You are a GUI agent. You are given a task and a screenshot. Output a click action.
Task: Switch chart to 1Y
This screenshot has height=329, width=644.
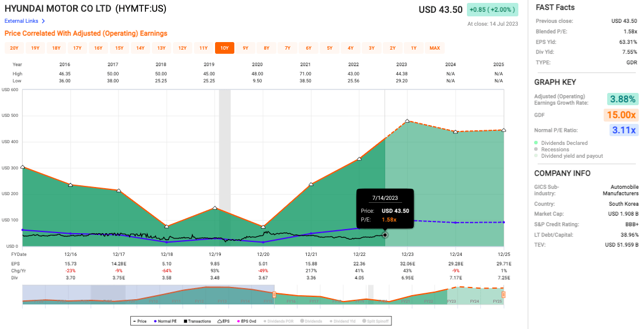click(414, 48)
